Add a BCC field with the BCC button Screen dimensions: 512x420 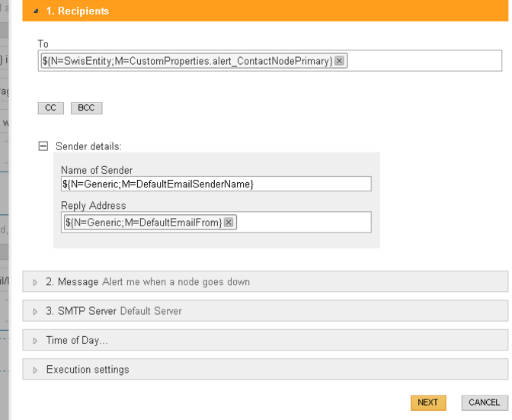click(86, 108)
